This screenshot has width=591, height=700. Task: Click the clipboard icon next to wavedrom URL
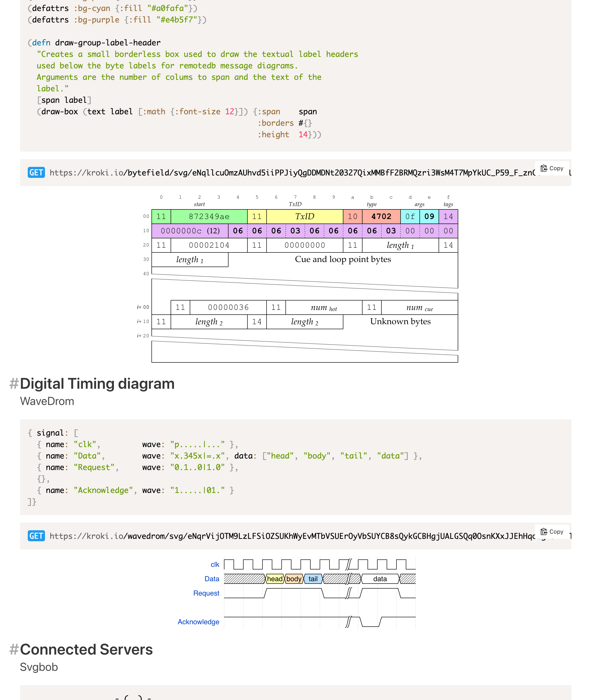coord(544,532)
